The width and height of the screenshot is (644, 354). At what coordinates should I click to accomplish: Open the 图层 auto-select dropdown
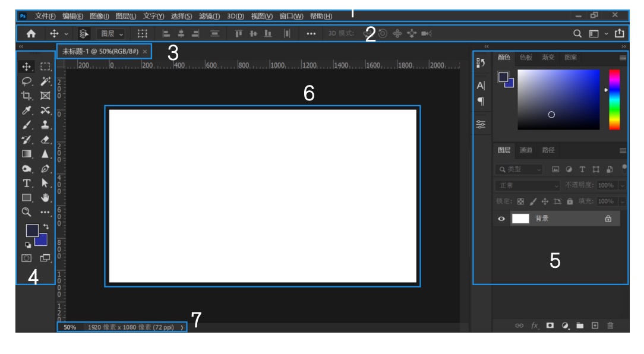[111, 34]
